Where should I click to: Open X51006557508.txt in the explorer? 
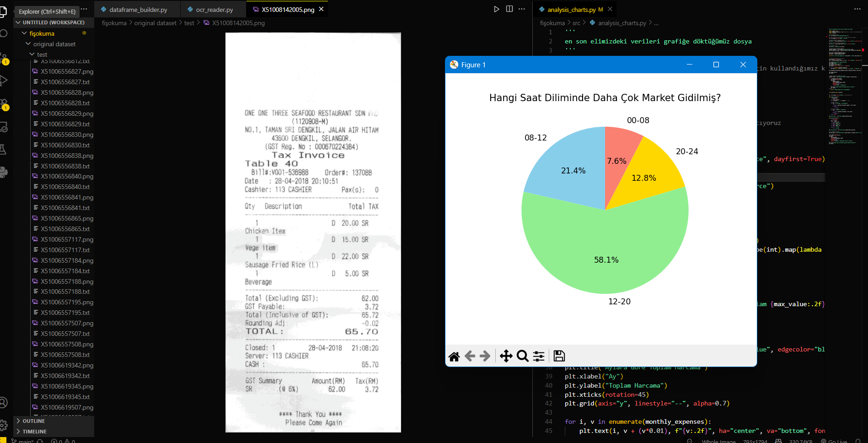pos(65,355)
